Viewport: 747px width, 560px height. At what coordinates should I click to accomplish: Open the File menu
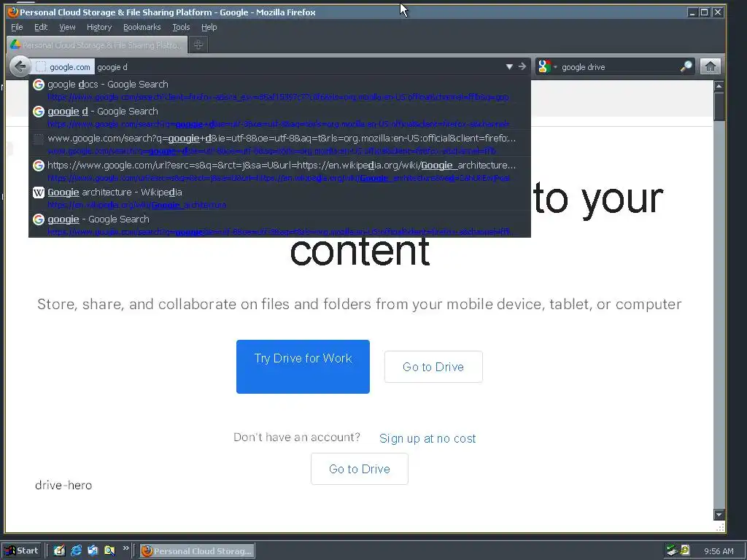click(x=17, y=27)
